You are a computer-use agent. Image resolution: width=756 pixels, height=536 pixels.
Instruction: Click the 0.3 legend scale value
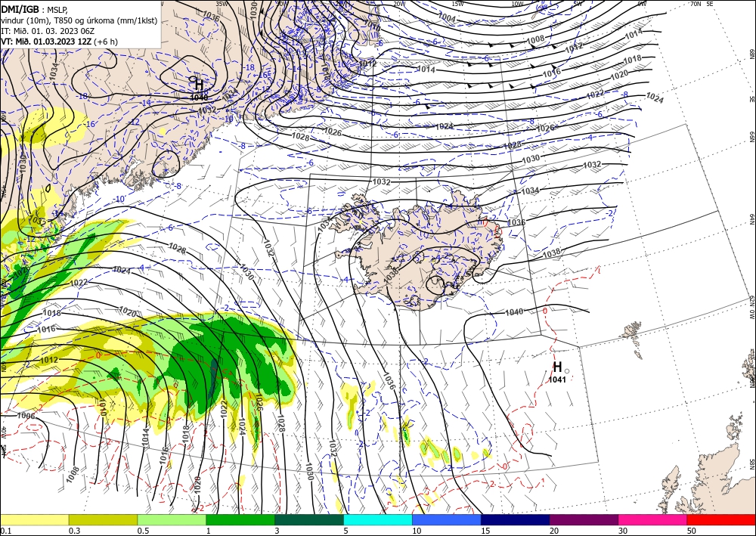[x=74, y=531]
